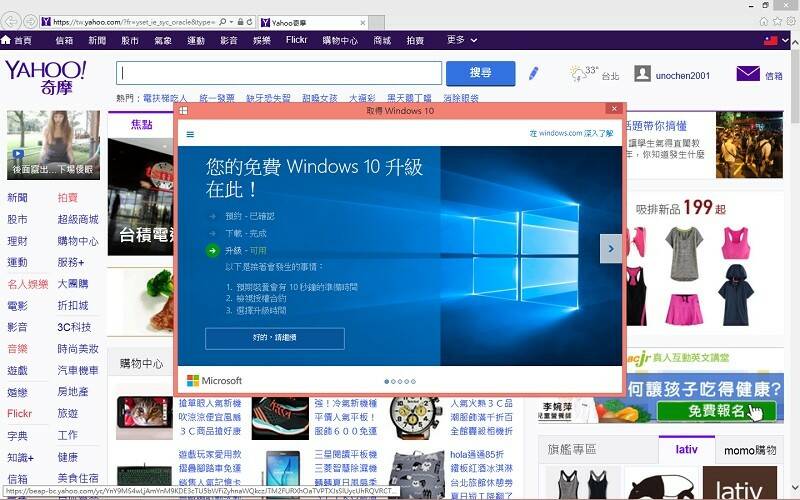Switch to the momo購物 tab
Viewport: 800px width, 500px height.
[x=750, y=450]
